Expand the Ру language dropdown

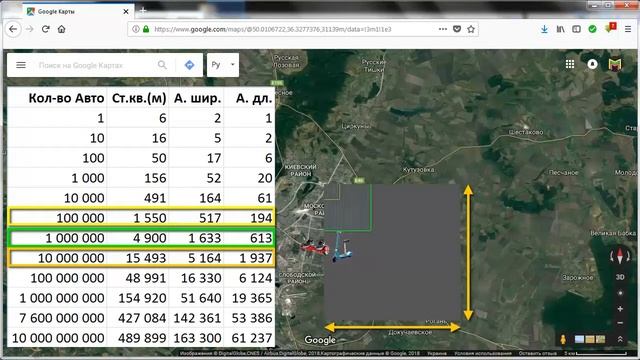(223, 65)
